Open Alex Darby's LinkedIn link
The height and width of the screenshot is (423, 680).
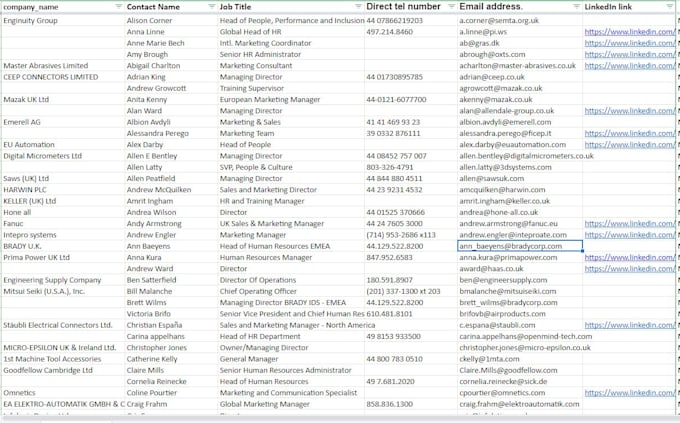630,144
